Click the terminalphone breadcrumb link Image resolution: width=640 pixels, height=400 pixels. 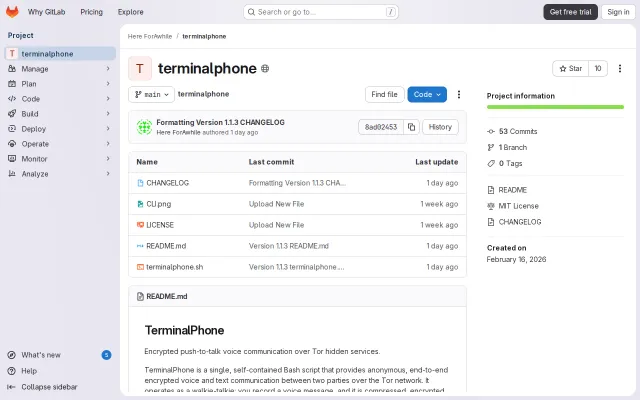coord(204,36)
